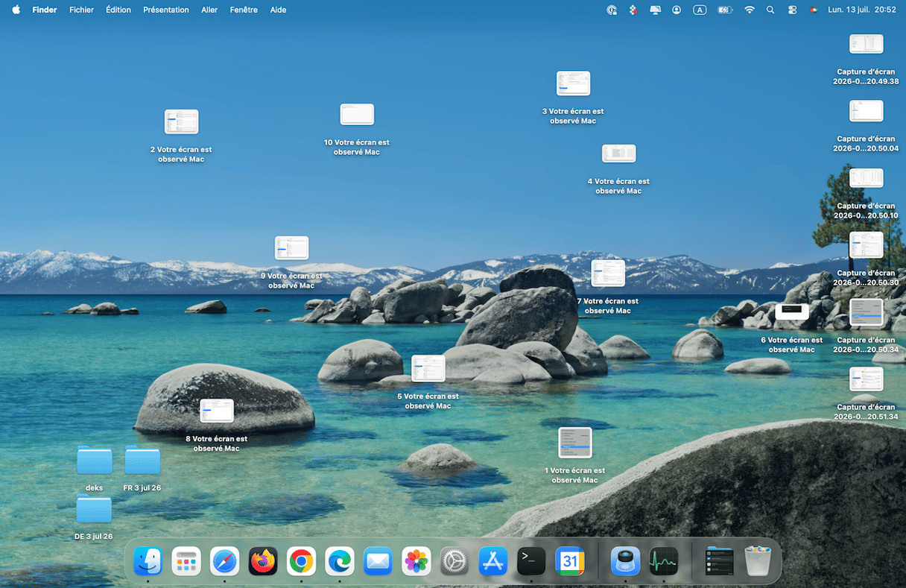Select Capture d'écran ending 20.51.34
The width and height of the screenshot is (906, 588).
coord(867,379)
